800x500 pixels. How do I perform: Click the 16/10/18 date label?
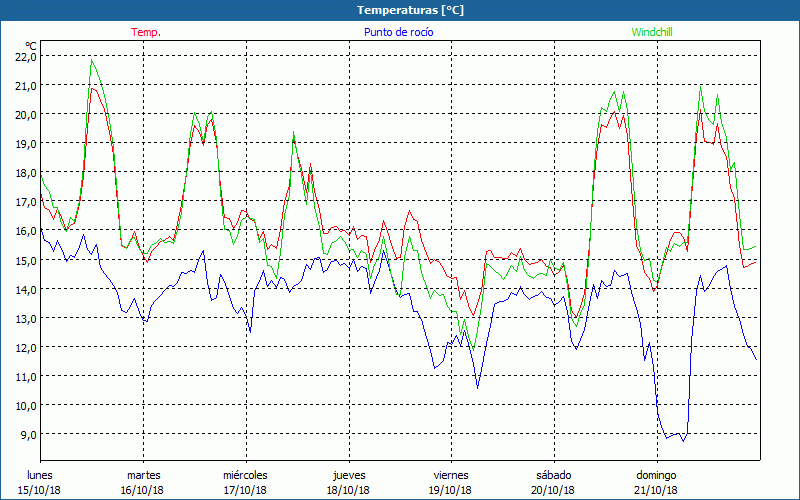[x=142, y=490]
